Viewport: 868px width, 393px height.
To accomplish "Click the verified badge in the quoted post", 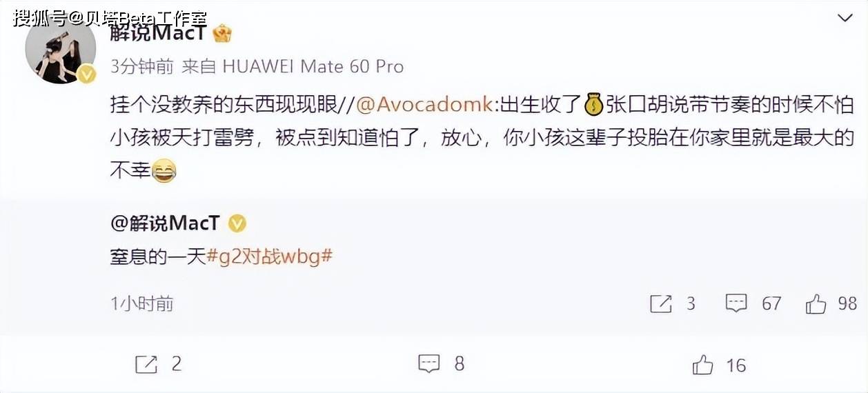I will pyautogui.click(x=237, y=224).
